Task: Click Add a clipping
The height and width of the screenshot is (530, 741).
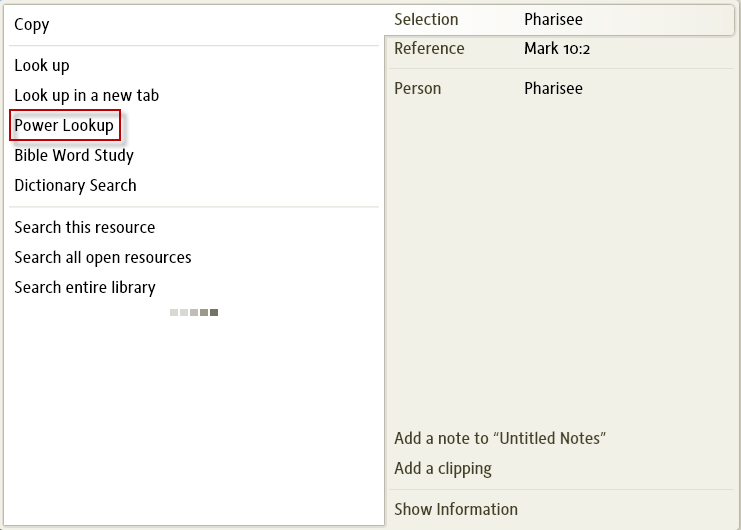Action: coord(443,468)
